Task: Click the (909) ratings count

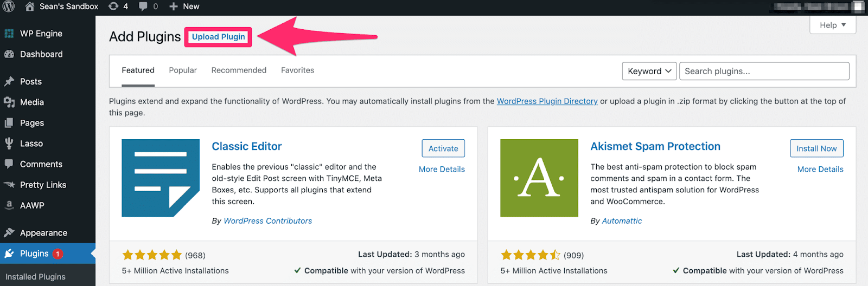Action: [x=574, y=255]
